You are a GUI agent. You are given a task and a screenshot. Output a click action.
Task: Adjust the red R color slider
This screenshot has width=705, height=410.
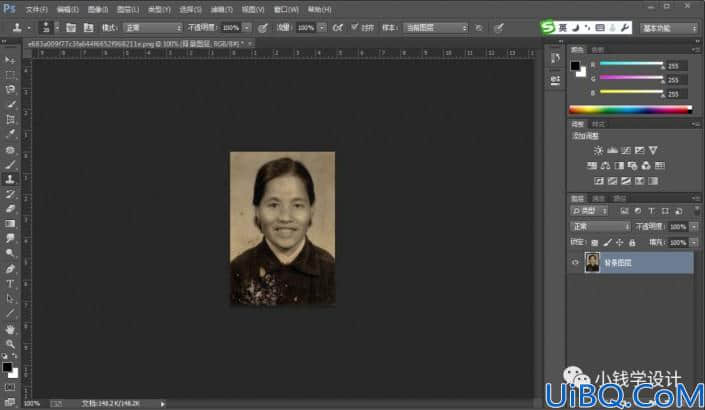pyautogui.click(x=631, y=64)
